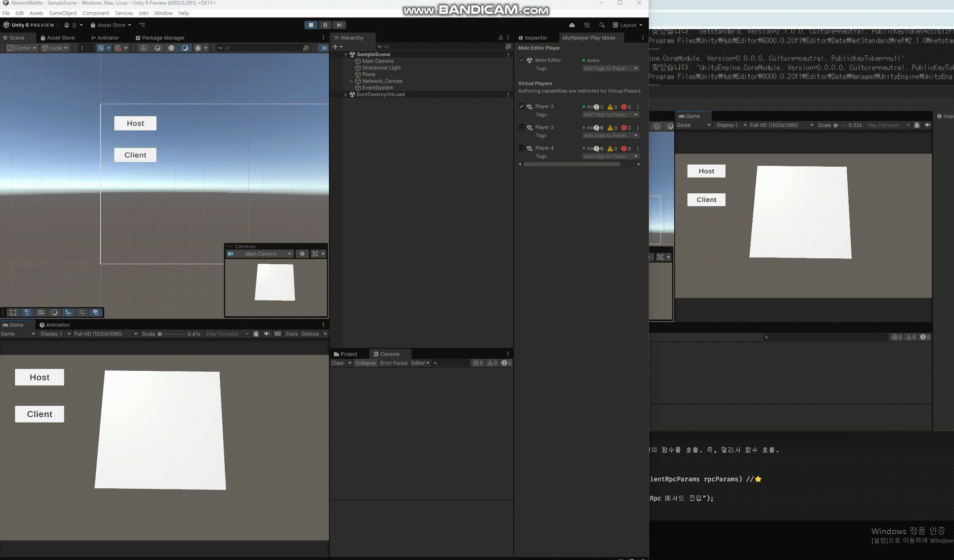The width and height of the screenshot is (954, 560).
Task: Open the Layout dropdown
Action: [x=628, y=25]
